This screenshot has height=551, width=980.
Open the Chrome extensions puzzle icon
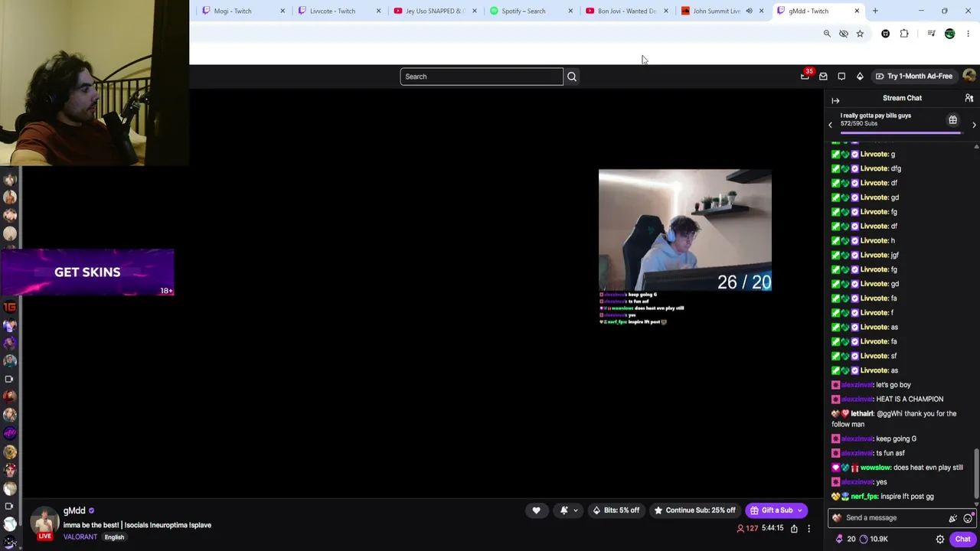click(x=904, y=34)
